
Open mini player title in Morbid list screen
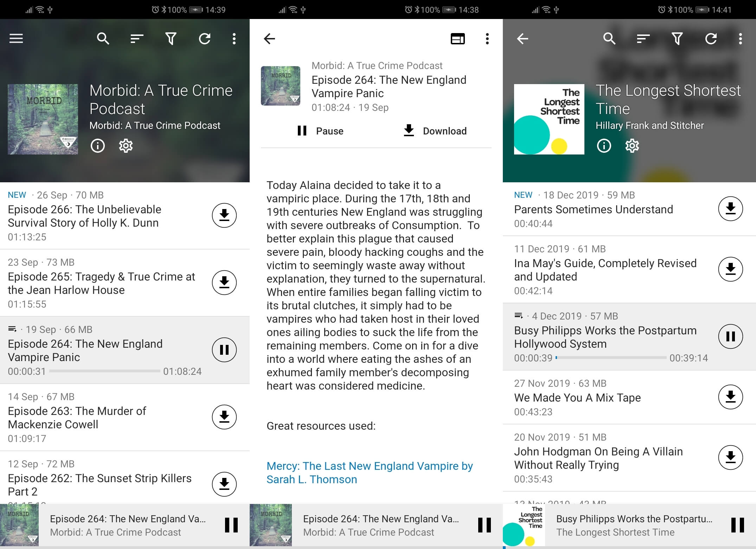pos(128,519)
